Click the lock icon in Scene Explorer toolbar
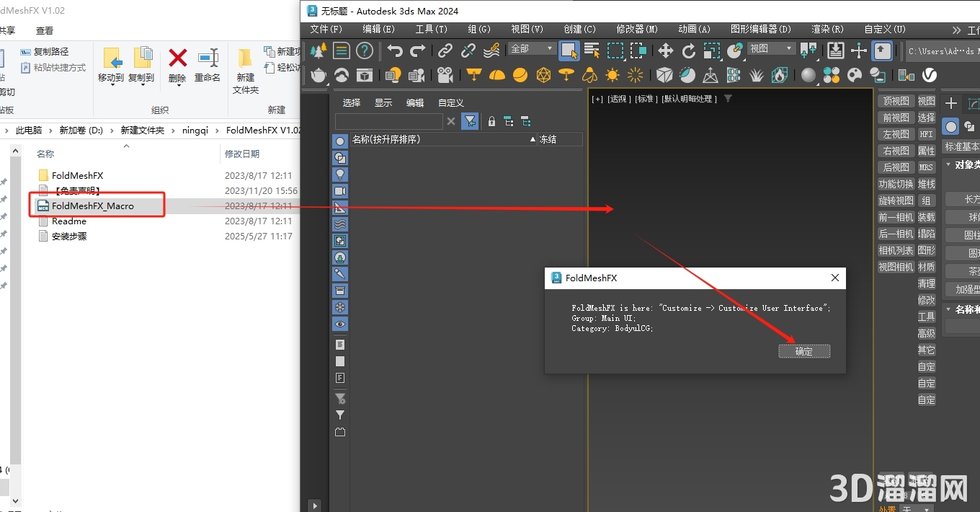 pos(491,121)
